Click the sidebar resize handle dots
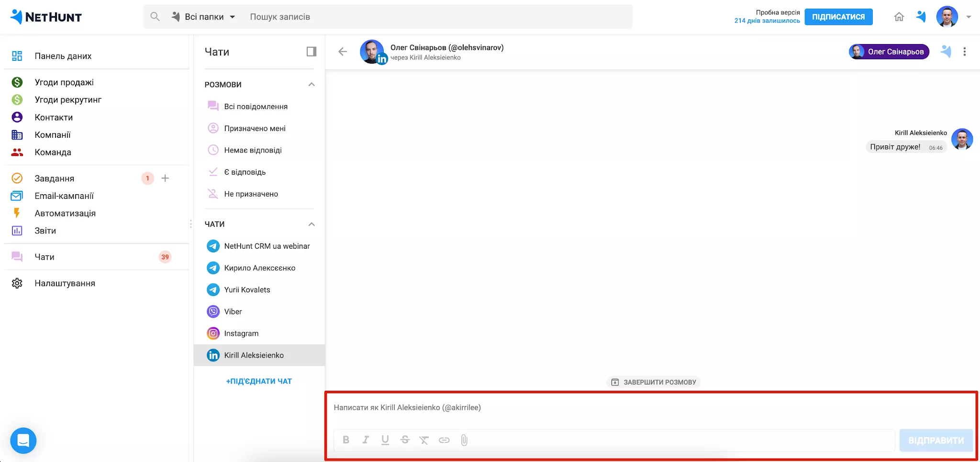 (x=191, y=224)
